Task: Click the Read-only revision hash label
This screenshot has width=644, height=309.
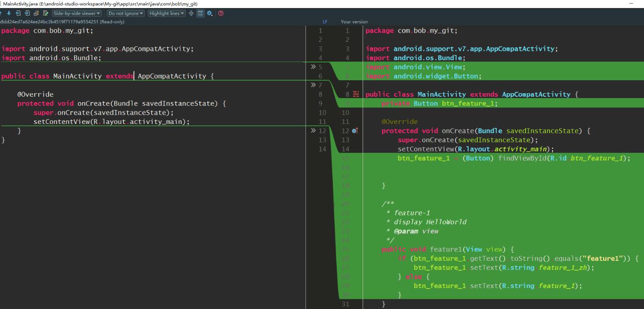Action: [x=63, y=21]
